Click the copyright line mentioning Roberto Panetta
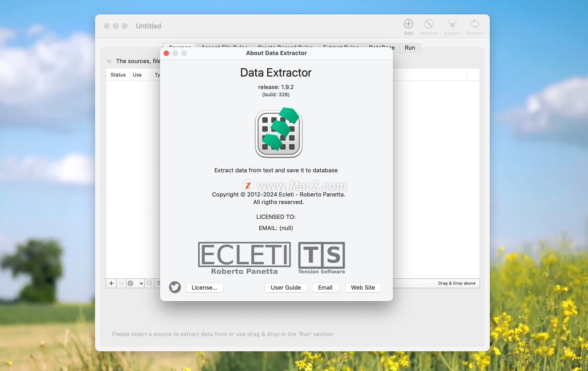Image resolution: width=588 pixels, height=371 pixels. tap(278, 195)
